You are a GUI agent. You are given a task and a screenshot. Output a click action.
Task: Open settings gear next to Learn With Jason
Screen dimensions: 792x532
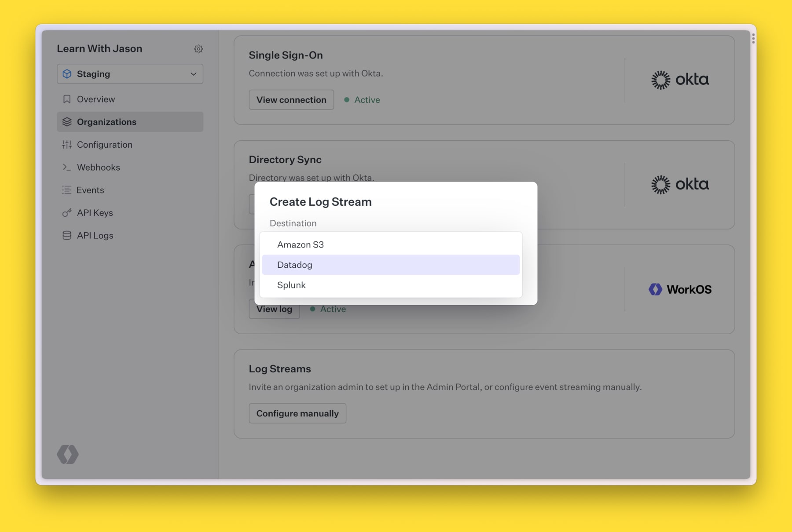point(198,49)
